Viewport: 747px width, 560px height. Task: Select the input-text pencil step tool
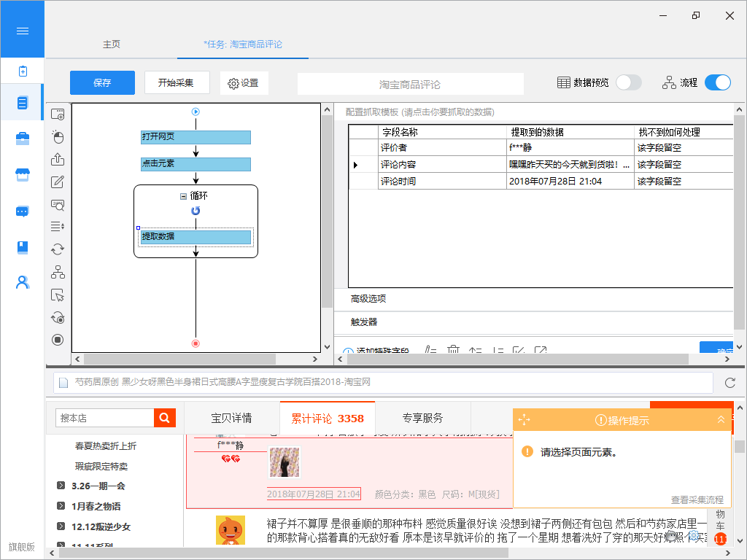(58, 182)
